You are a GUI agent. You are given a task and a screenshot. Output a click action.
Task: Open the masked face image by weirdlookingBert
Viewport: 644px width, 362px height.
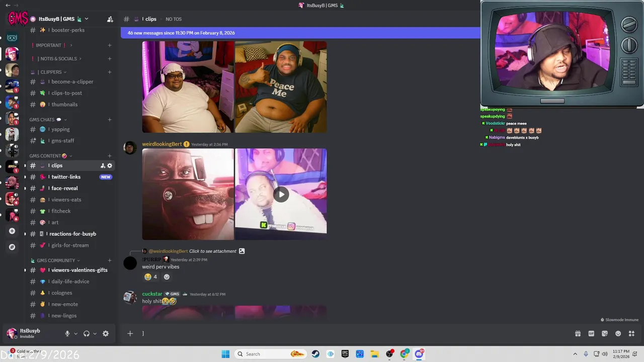click(188, 194)
